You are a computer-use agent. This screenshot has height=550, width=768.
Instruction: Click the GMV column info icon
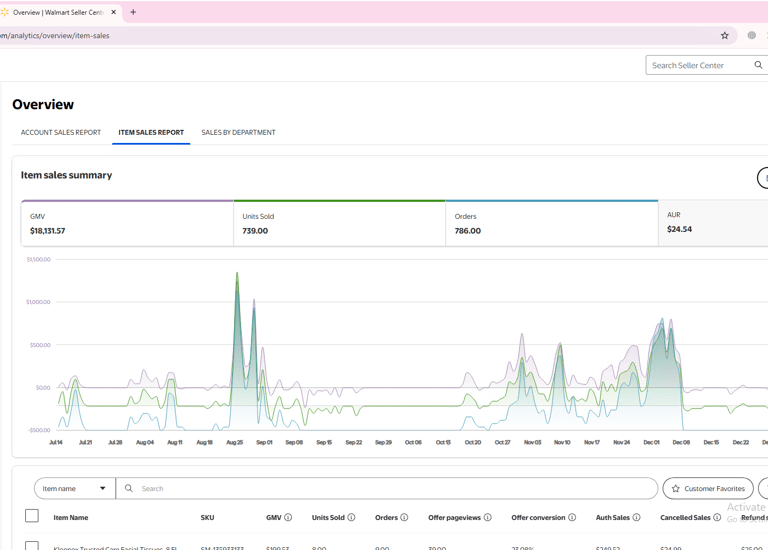coord(288,518)
